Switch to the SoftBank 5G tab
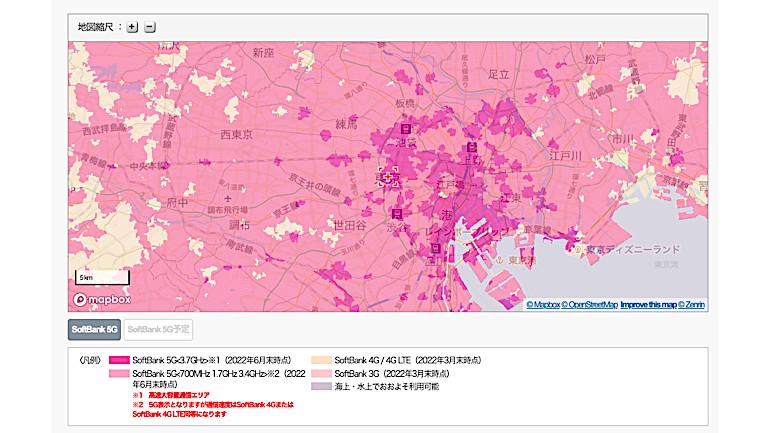The height and width of the screenshot is (433, 770). coord(94,328)
